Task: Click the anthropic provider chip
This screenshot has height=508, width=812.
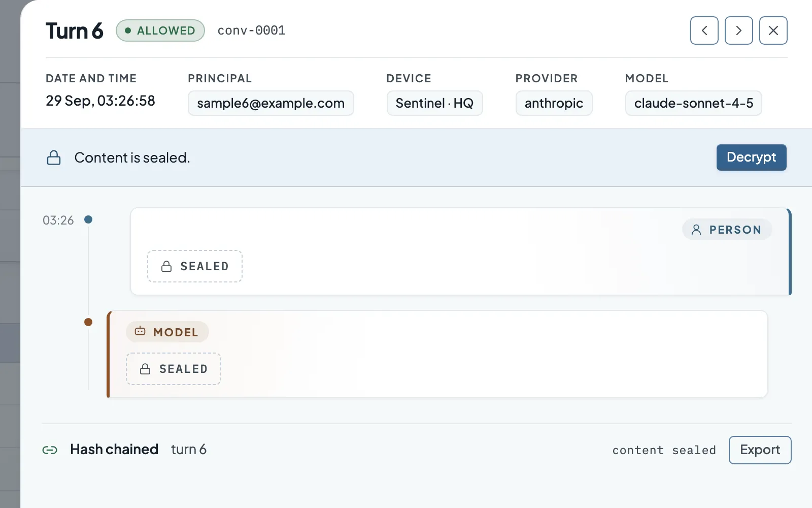Action: pos(554,103)
